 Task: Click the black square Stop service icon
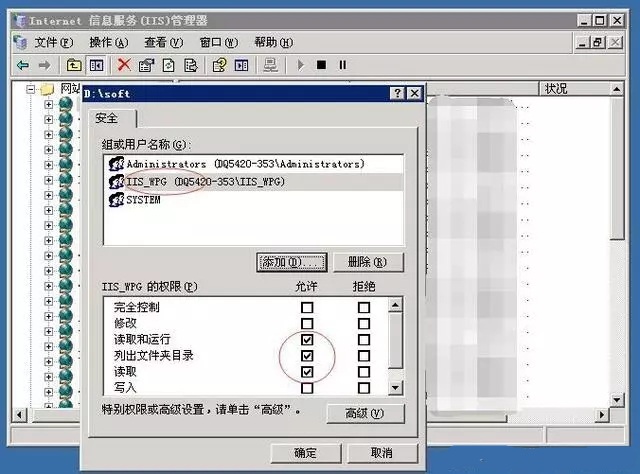click(321, 65)
